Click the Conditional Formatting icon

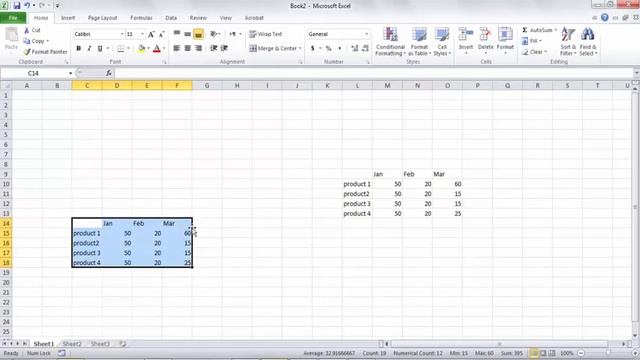pos(390,35)
